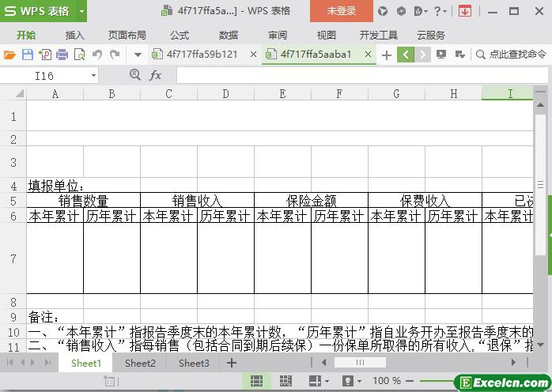The height and width of the screenshot is (392, 552).
Task: Open the 审阅 ribbon tab
Action: [278, 36]
